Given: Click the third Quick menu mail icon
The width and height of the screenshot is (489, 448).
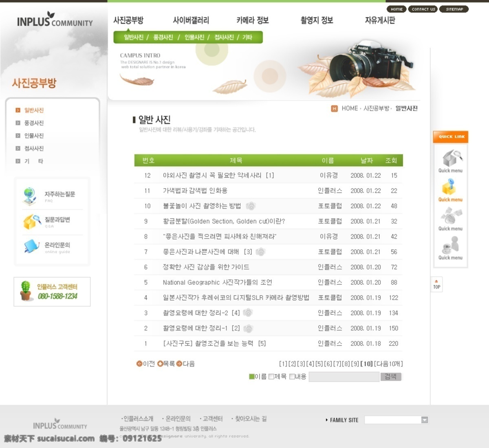Looking at the screenshot, I should [451, 215].
